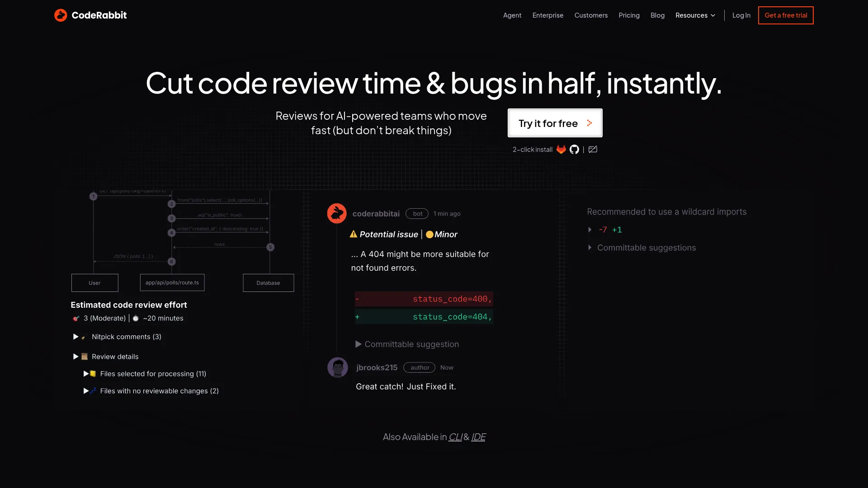Click the CodeRabbit logo icon
The image size is (868, 488).
pos(61,15)
